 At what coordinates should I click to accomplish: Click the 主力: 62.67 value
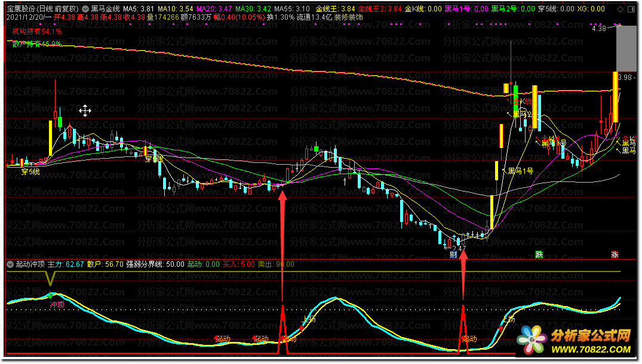(66, 264)
